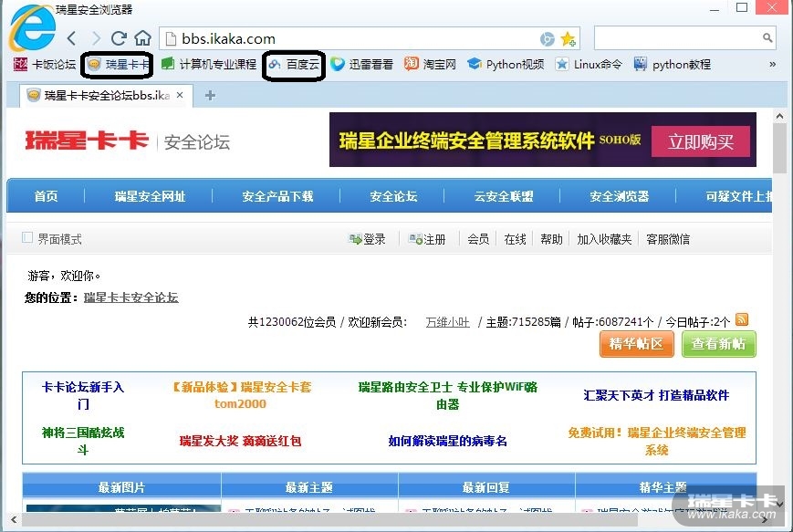Click the vertical scrollbar thumb
The image size is (793, 532).
(x=779, y=148)
